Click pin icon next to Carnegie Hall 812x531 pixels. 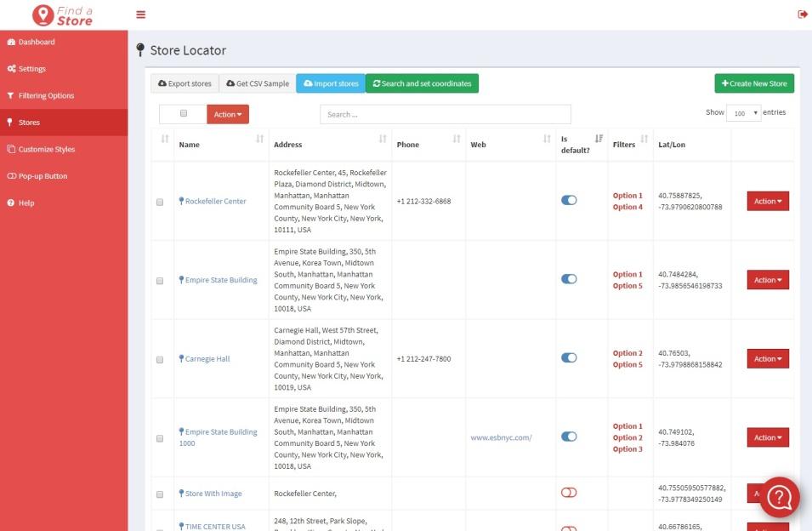[x=181, y=358]
